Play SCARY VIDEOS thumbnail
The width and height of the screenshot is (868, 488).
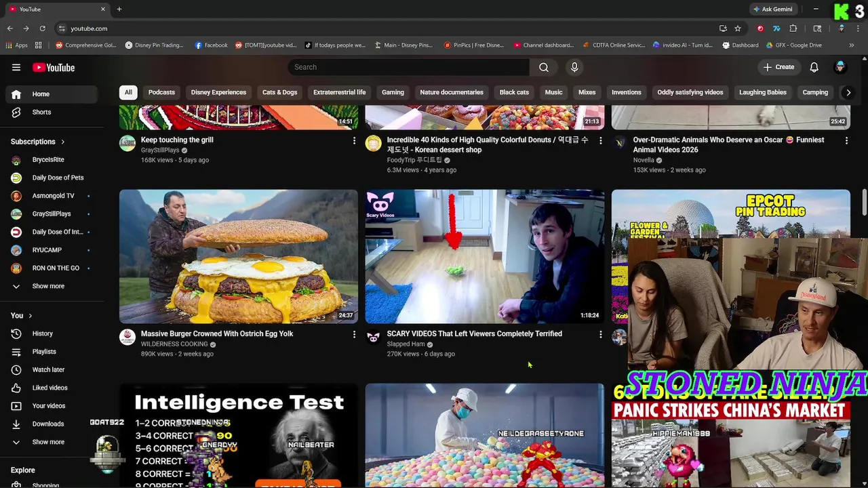pos(485,256)
